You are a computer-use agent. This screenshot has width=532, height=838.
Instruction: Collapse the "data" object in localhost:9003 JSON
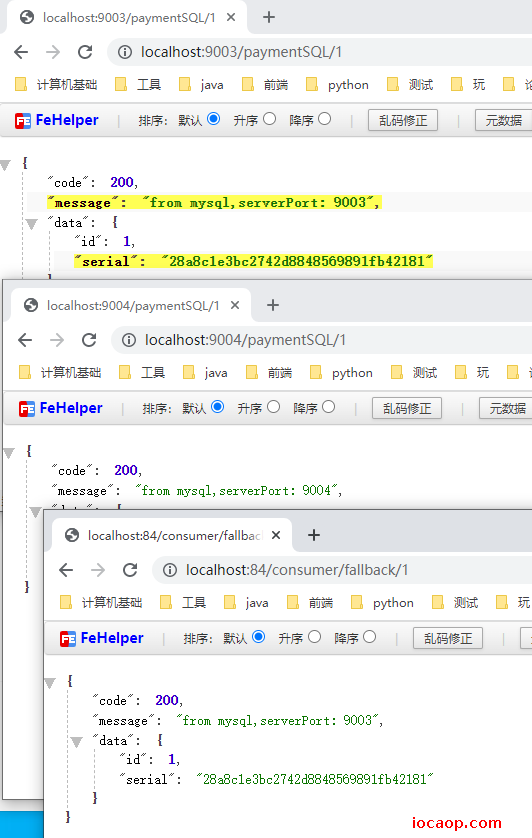click(x=32, y=223)
